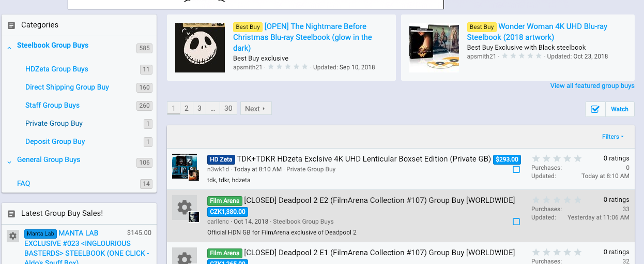Go to page 3 of listings
Image resolution: width=644 pixels, height=264 pixels.
click(200, 109)
